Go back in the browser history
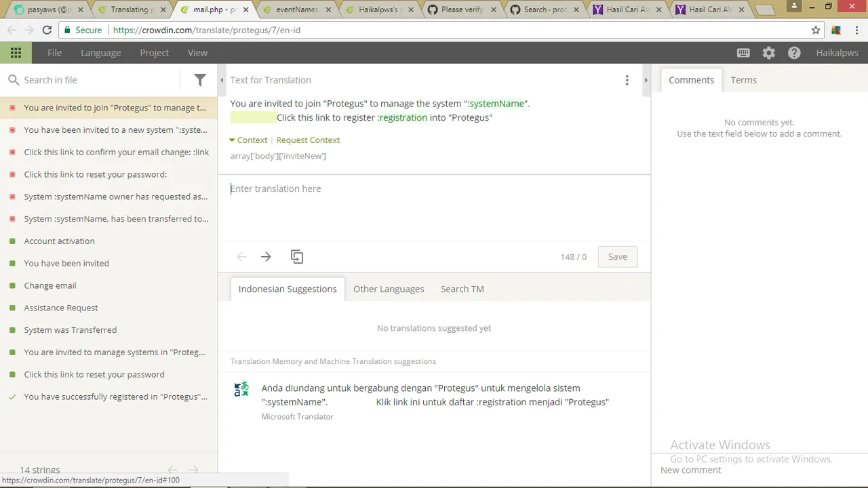The image size is (868, 488). tap(11, 30)
